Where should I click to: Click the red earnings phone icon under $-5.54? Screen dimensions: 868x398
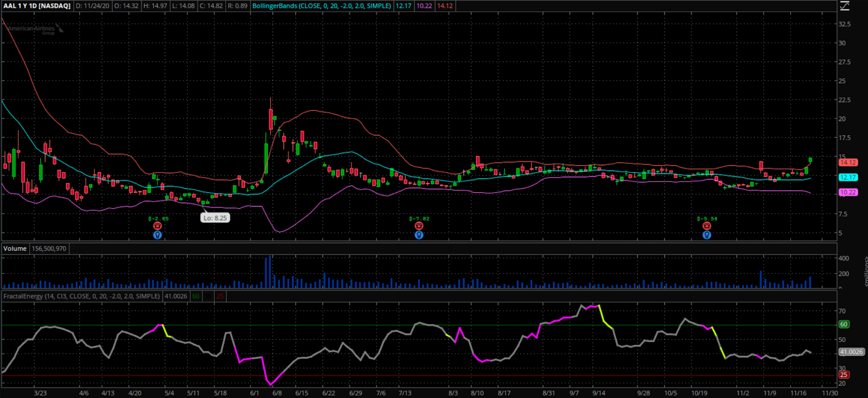click(707, 226)
